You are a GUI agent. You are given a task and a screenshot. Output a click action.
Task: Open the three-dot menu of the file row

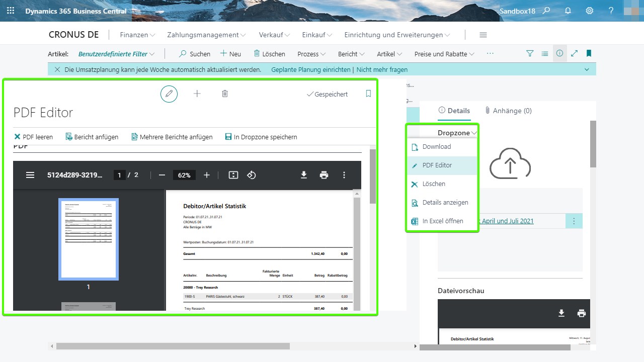click(574, 221)
